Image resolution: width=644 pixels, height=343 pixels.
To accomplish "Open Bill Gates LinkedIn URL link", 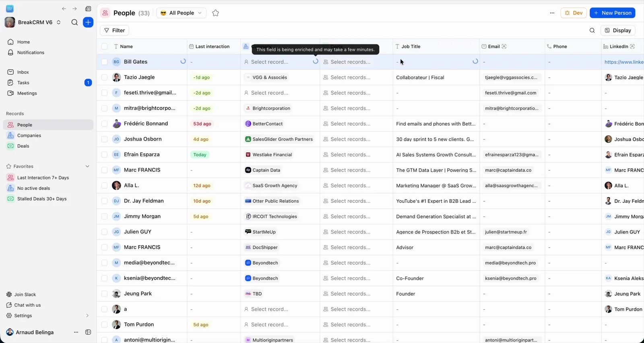I will [623, 62].
